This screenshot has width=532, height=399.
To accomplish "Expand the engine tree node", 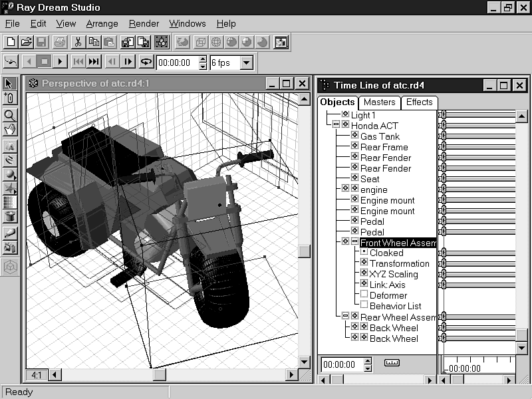I will pyautogui.click(x=345, y=190).
